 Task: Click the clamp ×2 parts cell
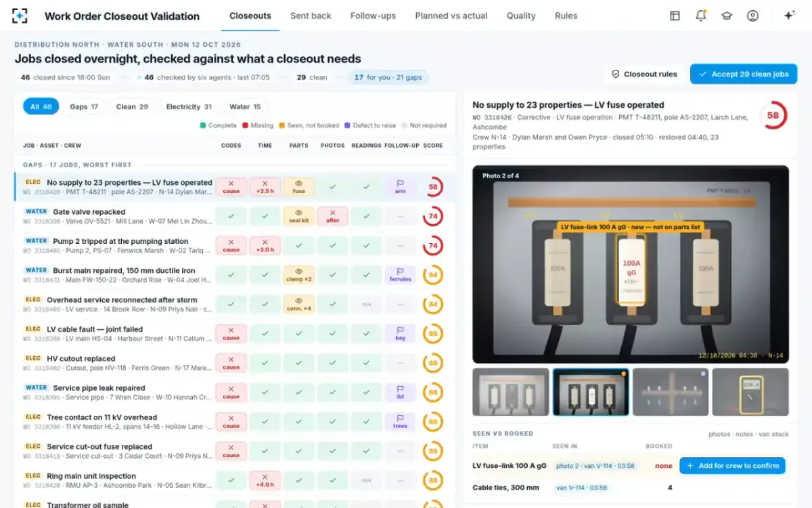(x=298, y=275)
